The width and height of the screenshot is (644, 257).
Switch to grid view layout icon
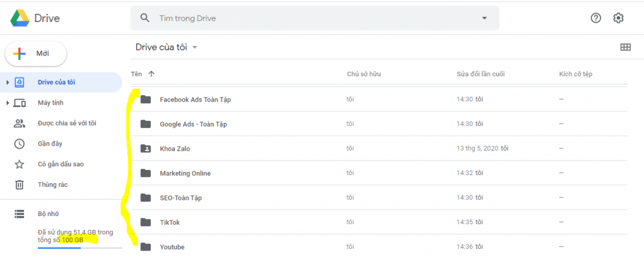625,47
